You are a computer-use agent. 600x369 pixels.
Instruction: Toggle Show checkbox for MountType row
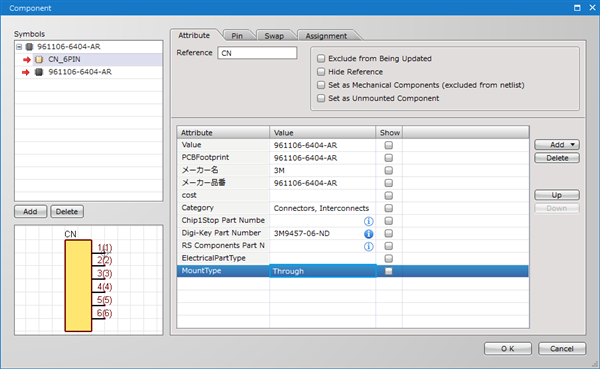point(388,271)
